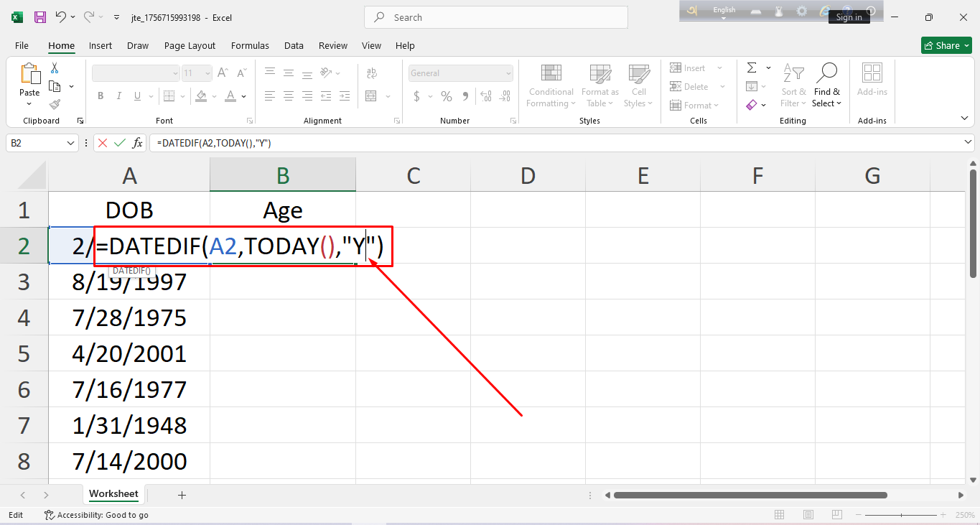The width and height of the screenshot is (980, 525).
Task: Click the Share button
Action: [x=946, y=45]
